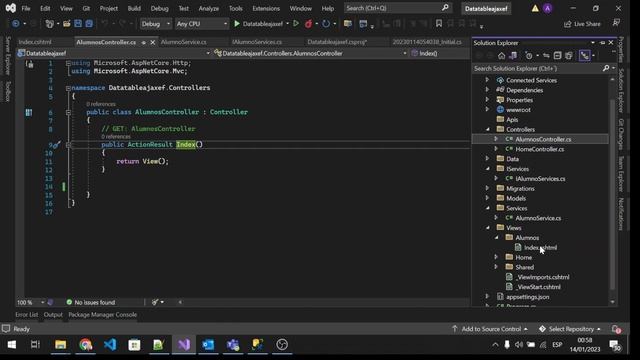The image size is (640, 360).
Task: Collapse the namespace code block on line 4
Action: pyautogui.click(x=68, y=88)
